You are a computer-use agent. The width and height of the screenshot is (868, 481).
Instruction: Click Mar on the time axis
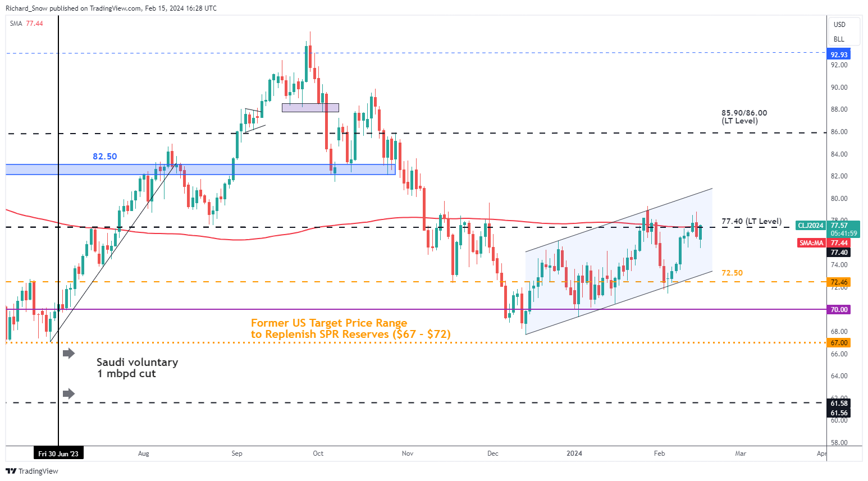click(741, 453)
